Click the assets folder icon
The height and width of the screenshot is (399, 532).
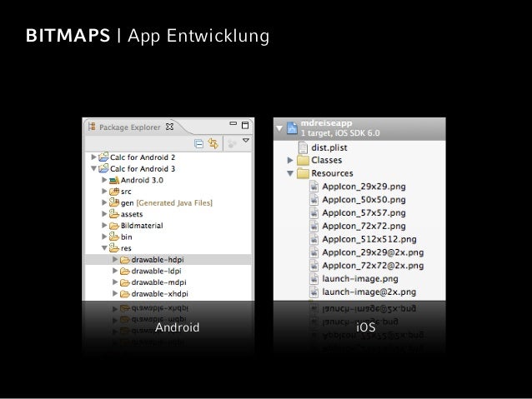click(x=114, y=213)
